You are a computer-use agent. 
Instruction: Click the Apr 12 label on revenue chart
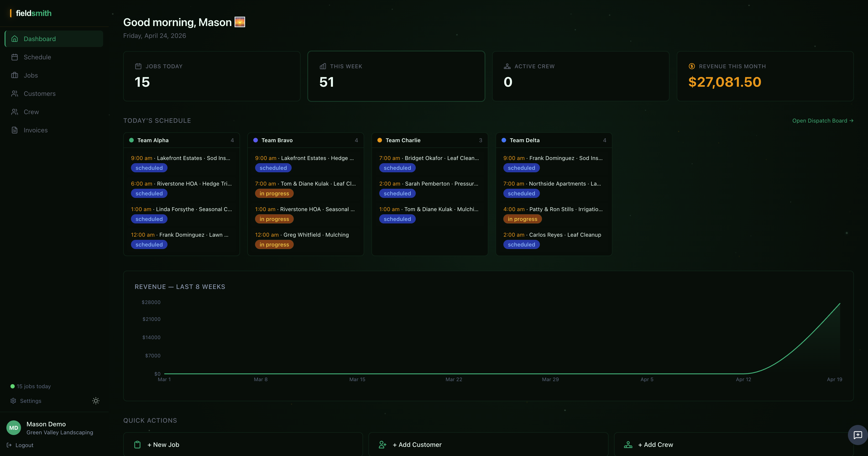(743, 380)
